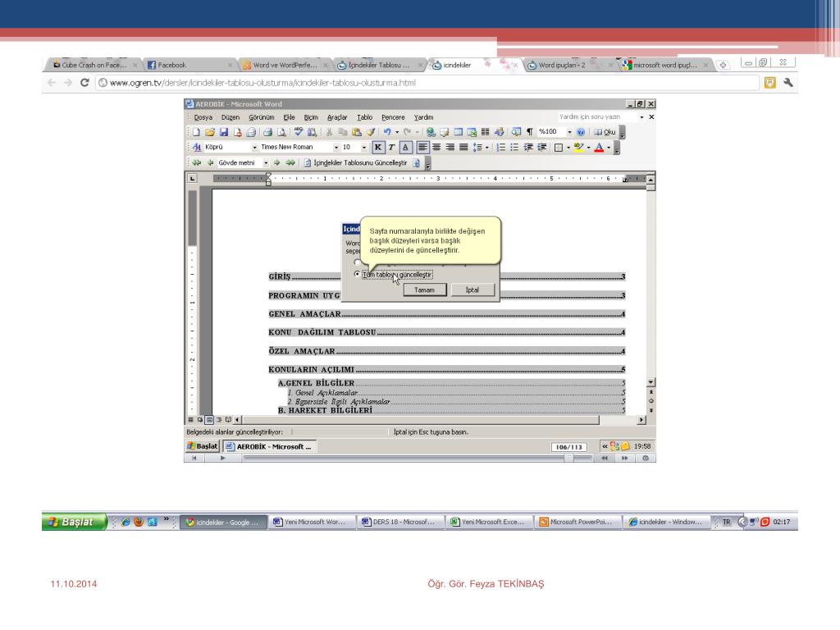The width and height of the screenshot is (840, 630).
Task: Align text left in Word toolbar
Action: point(423,147)
